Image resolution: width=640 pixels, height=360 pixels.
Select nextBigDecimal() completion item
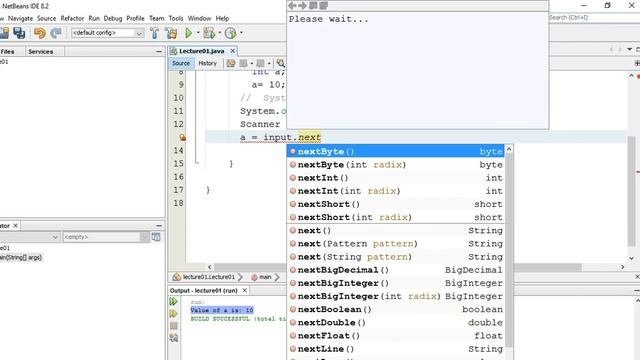point(396,270)
